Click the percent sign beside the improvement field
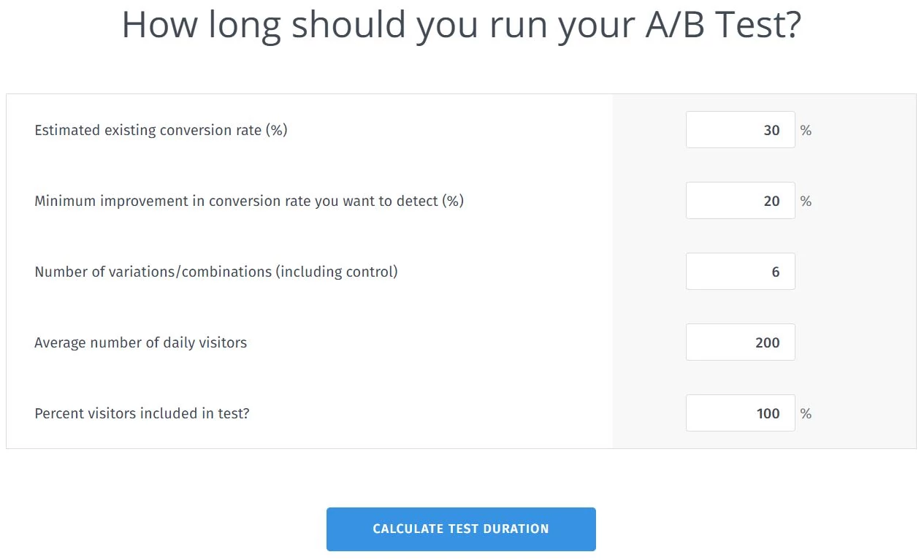924x560 pixels. (x=806, y=201)
